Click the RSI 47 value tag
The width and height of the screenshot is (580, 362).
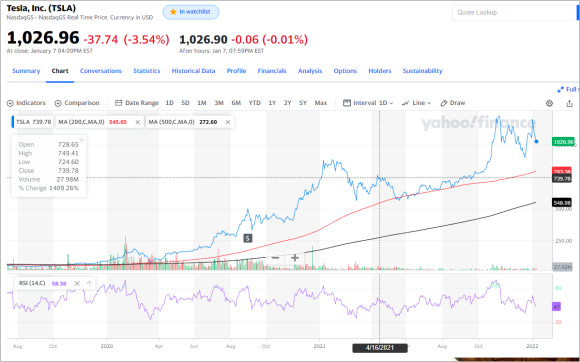tap(556, 307)
